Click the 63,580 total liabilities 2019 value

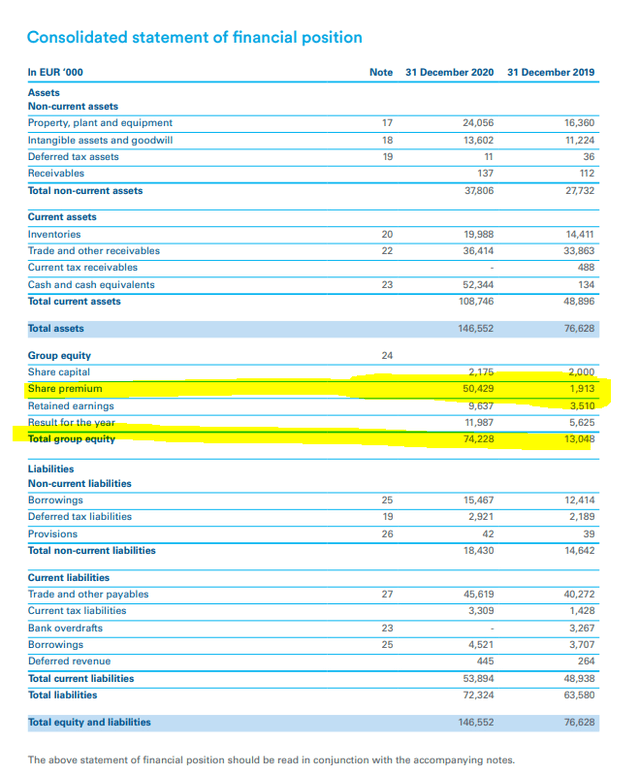coord(580,695)
